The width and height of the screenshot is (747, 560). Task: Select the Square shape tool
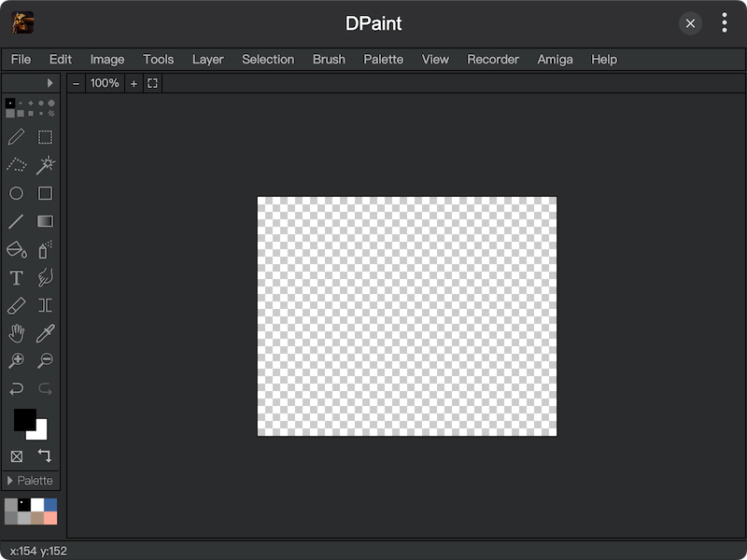[x=45, y=193]
